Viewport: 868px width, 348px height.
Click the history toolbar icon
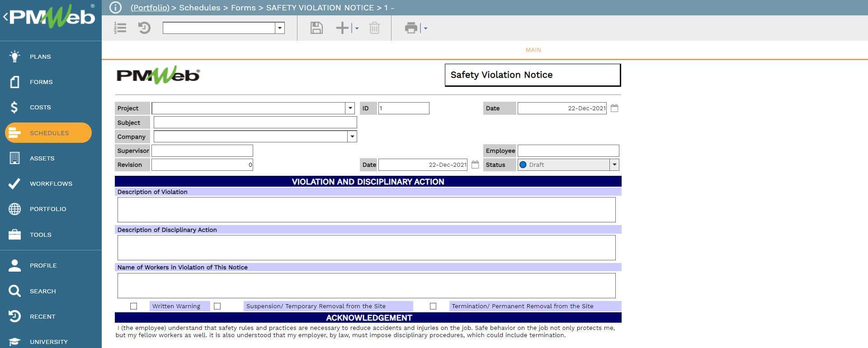144,28
